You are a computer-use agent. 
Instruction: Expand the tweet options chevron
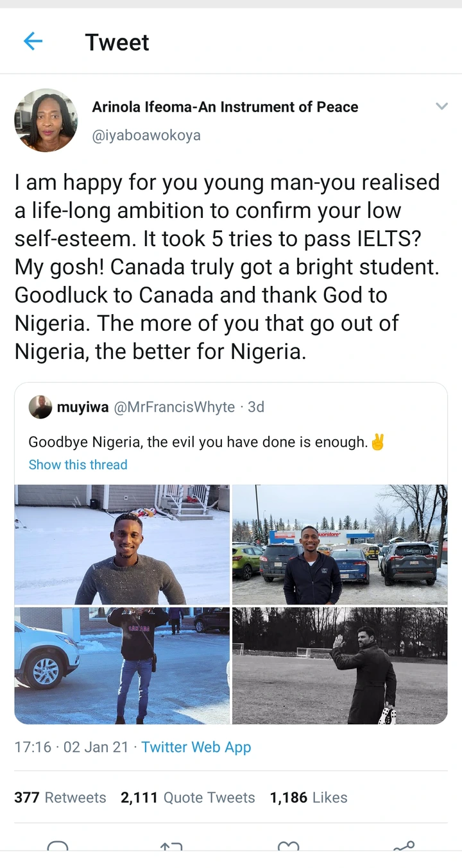tap(441, 106)
